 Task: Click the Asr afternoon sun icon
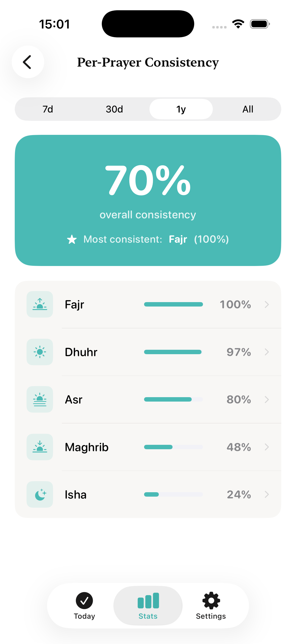(40, 399)
